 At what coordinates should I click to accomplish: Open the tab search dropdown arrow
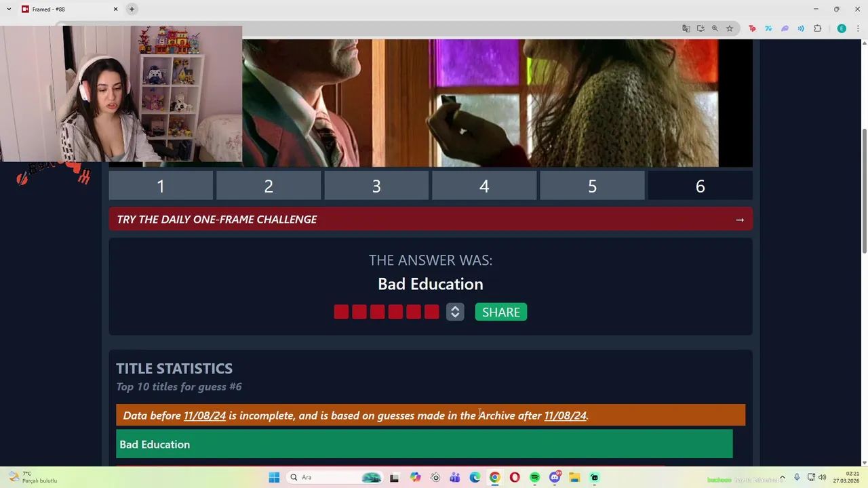pyautogui.click(x=9, y=9)
